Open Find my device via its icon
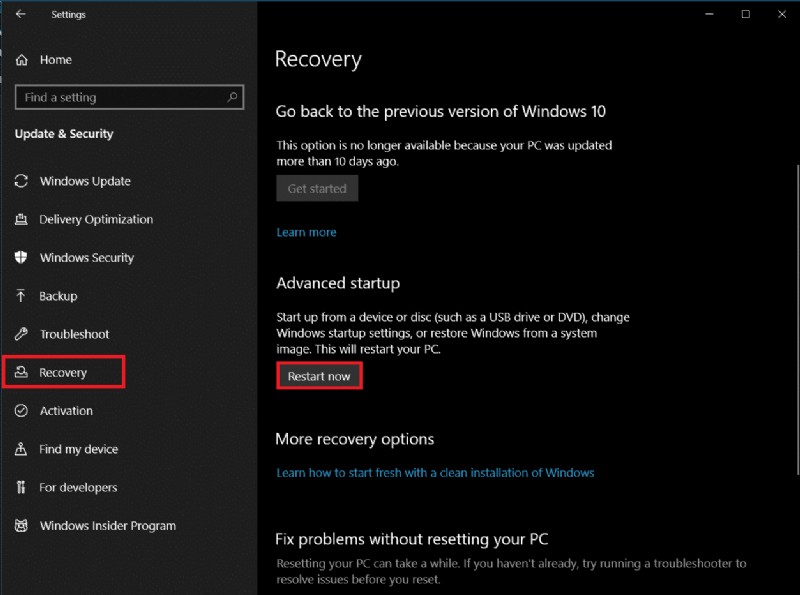Image resolution: width=800 pixels, height=595 pixels. pyautogui.click(x=22, y=449)
